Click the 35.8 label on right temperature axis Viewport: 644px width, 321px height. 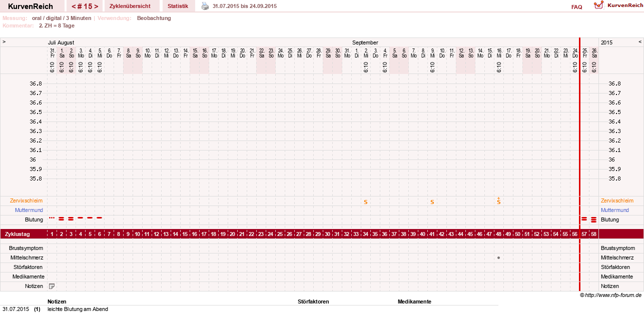615,178
